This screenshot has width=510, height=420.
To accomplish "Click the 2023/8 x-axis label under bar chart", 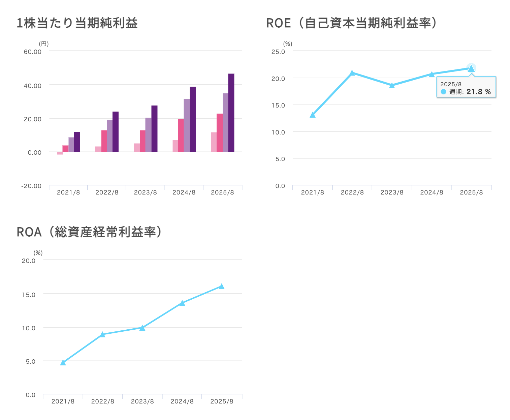I will (145, 192).
